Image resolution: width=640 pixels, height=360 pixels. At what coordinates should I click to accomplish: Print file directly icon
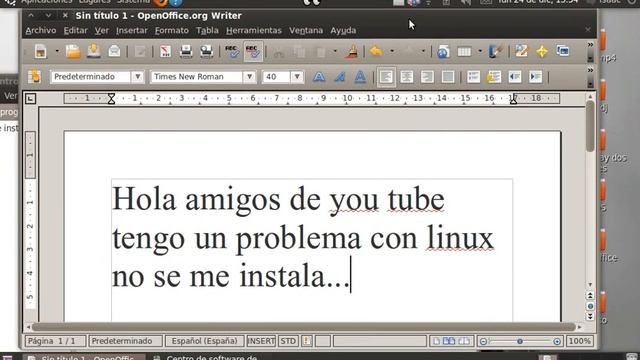[186, 52]
